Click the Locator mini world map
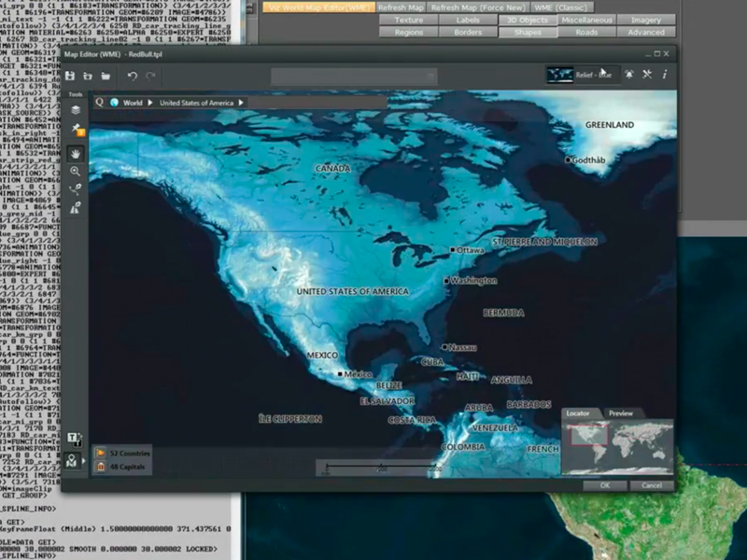 (x=617, y=447)
